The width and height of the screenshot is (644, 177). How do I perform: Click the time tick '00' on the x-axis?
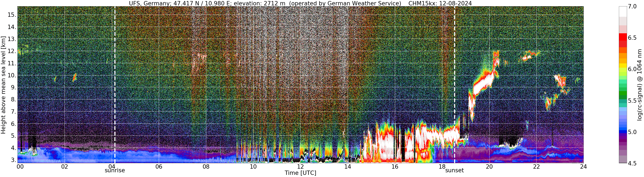tap(20, 167)
